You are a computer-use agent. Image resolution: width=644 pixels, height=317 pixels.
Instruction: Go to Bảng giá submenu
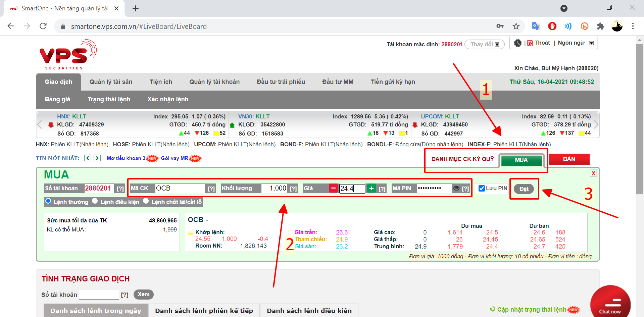click(x=57, y=99)
